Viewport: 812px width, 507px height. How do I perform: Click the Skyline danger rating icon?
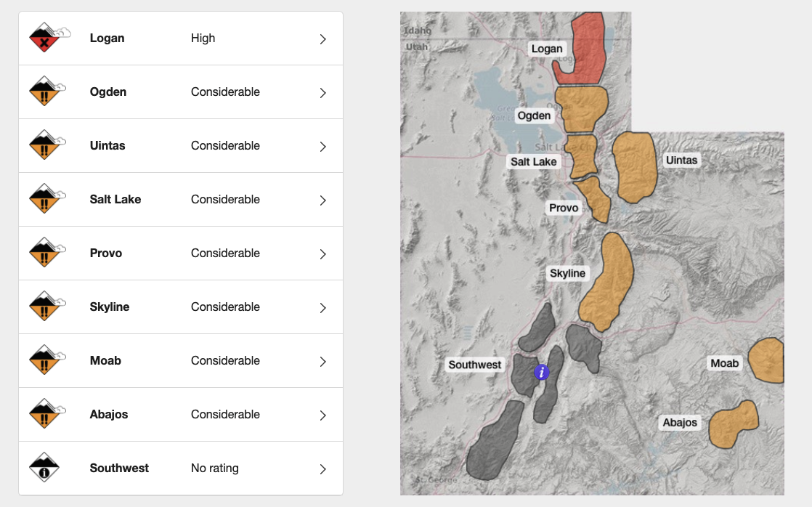point(46,307)
